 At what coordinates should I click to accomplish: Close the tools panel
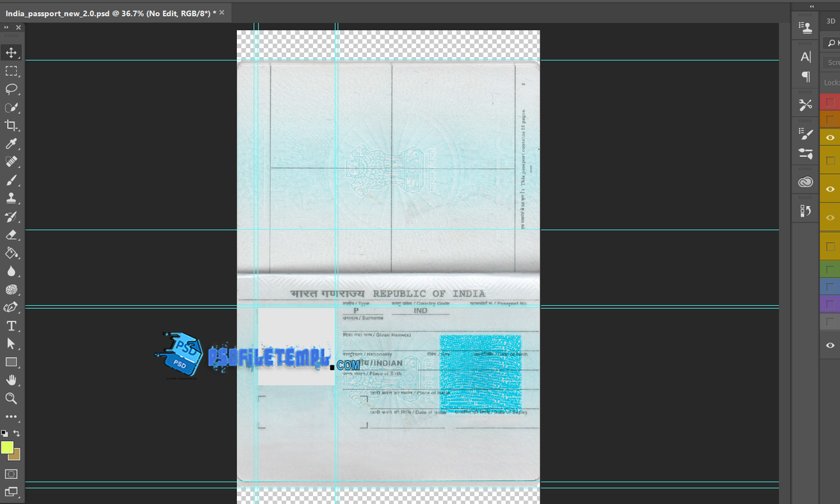click(18, 28)
